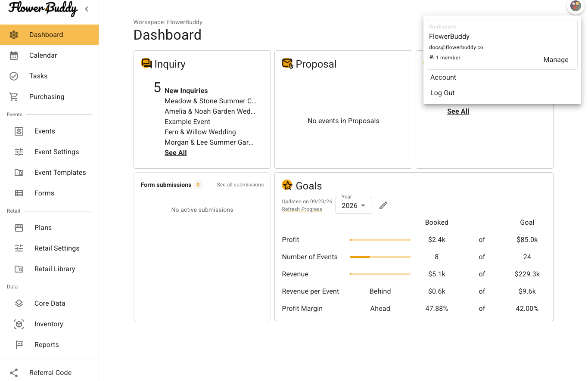The height and width of the screenshot is (381, 588).
Task: Click the Events flower icon in sidebar
Action: 19,131
